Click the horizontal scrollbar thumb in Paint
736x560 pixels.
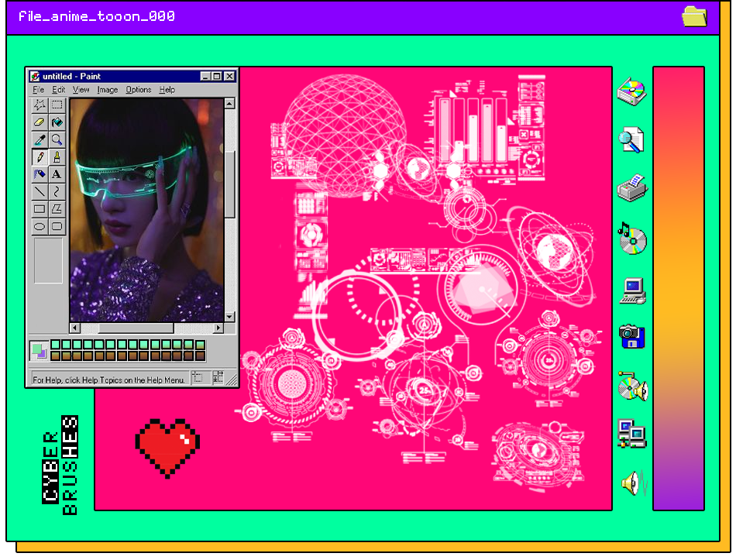(x=136, y=328)
